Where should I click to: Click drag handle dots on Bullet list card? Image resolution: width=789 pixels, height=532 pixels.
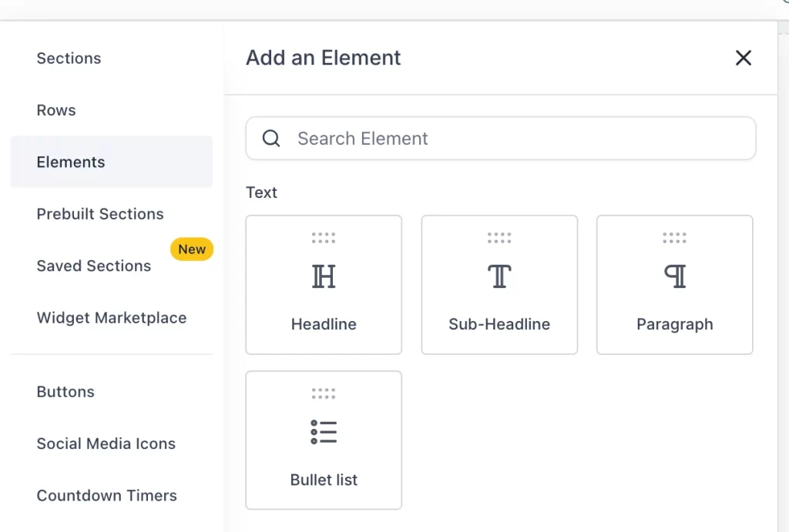click(324, 393)
